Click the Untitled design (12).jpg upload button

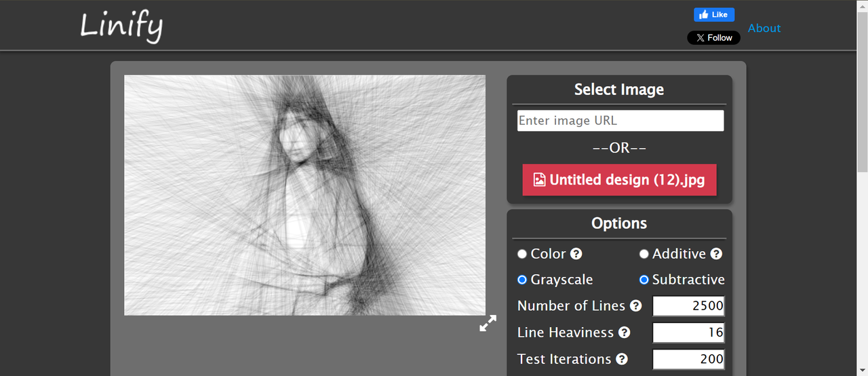pyautogui.click(x=619, y=180)
